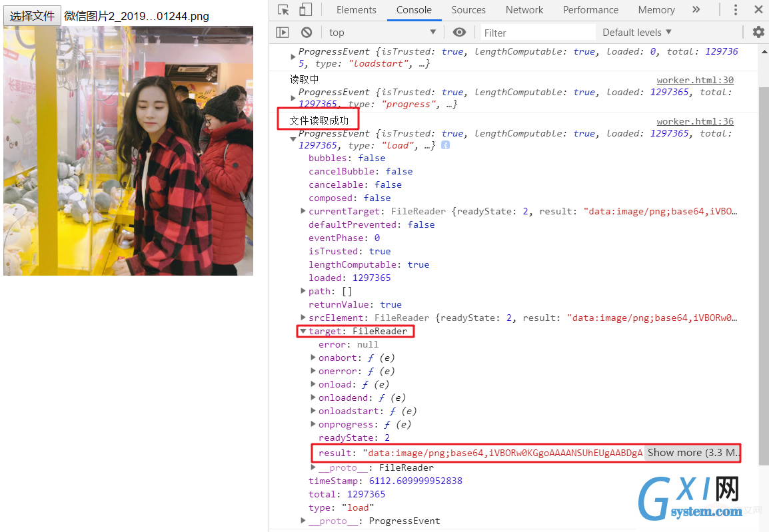Select the '文件读取成功' log message
This screenshot has width=769, height=532.
(319, 121)
